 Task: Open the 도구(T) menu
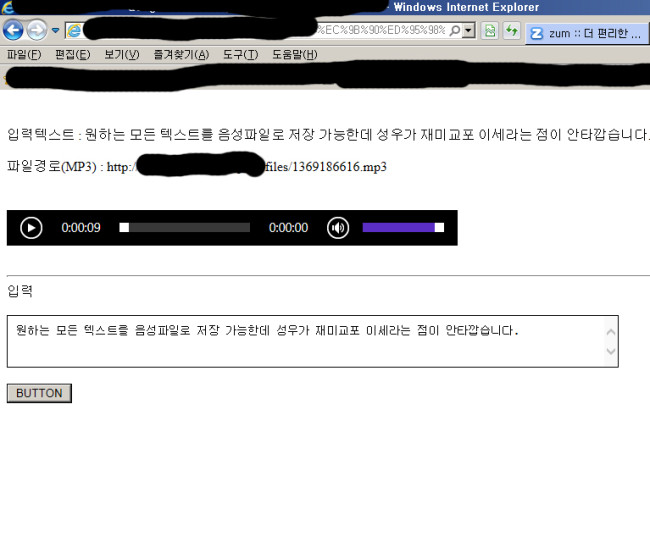tap(240, 54)
